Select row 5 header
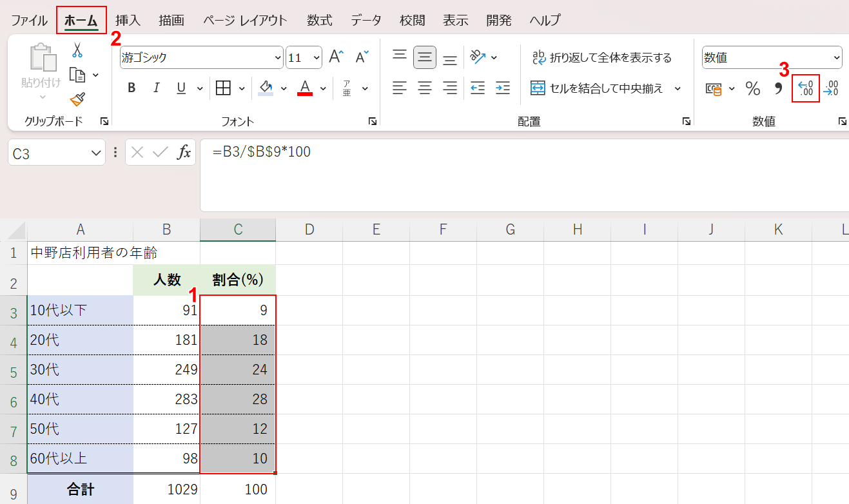Screen dimensions: 849x504 [x=14, y=371]
